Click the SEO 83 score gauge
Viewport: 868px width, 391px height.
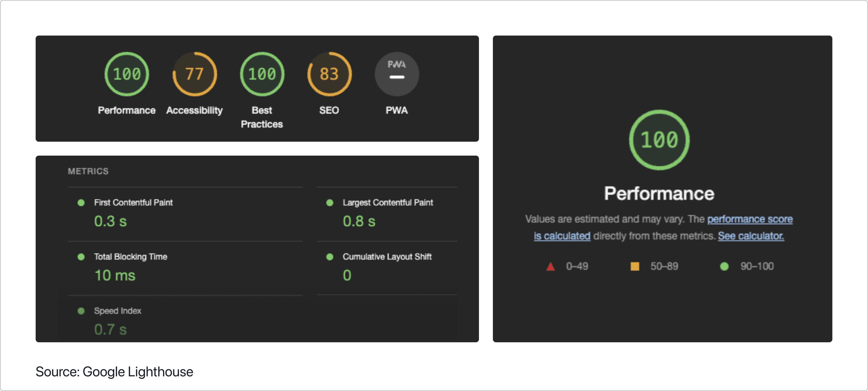pyautogui.click(x=329, y=74)
